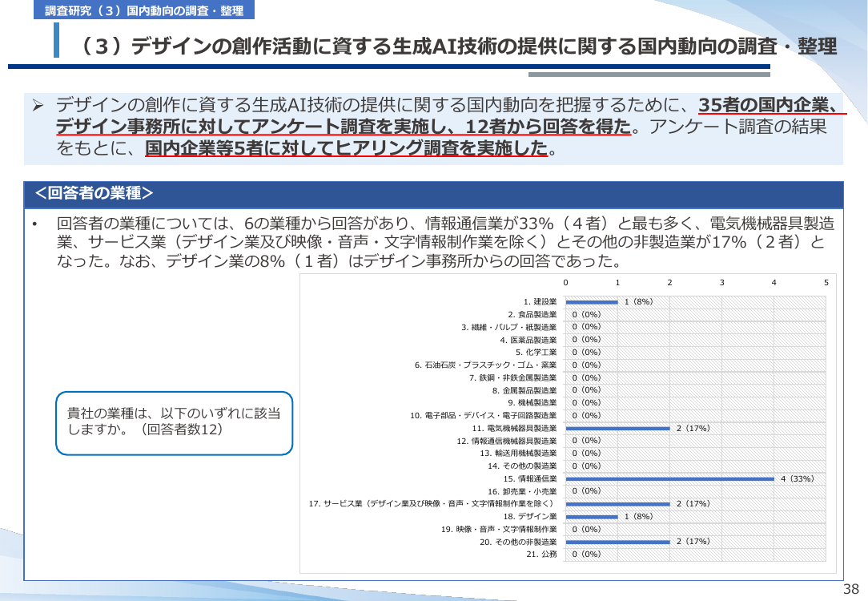Click the chart label '20. その他の非製造業'
This screenshot has height=601, width=868.
[x=519, y=542]
